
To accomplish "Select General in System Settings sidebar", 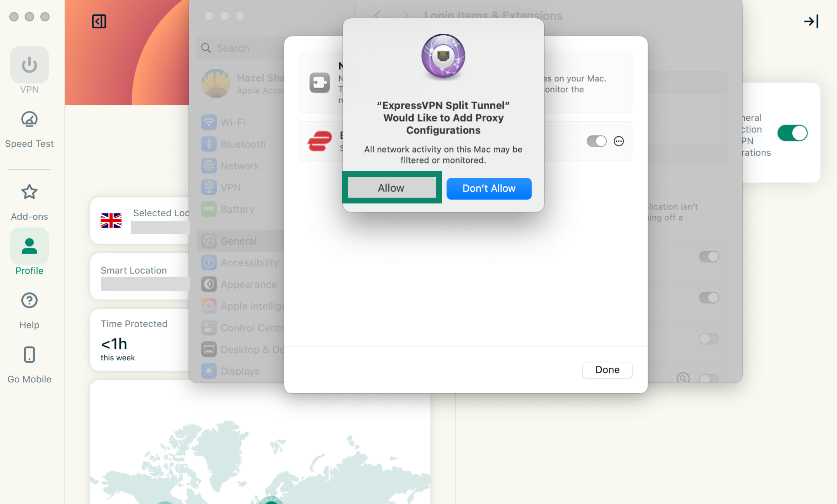I will pos(238,241).
